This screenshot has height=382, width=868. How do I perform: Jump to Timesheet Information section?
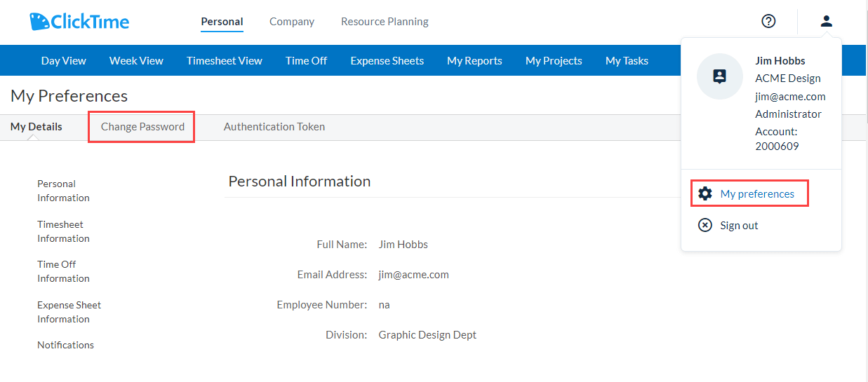tap(63, 231)
